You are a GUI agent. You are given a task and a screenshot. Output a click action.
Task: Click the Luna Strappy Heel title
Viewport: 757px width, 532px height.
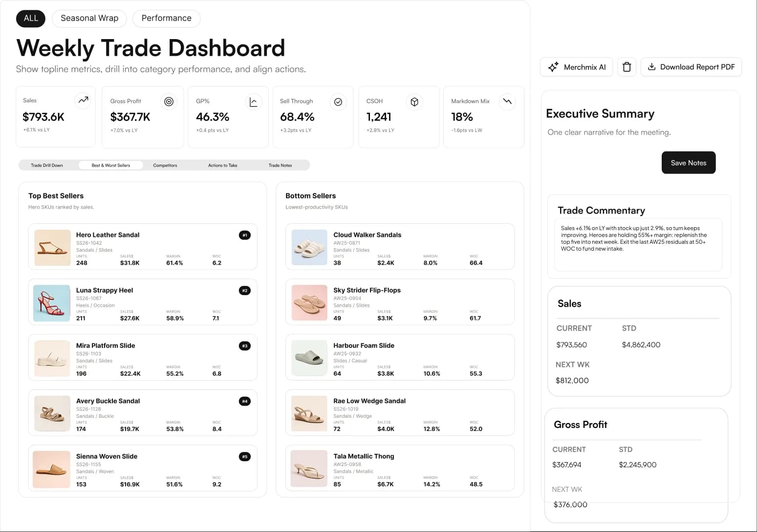click(x=105, y=290)
